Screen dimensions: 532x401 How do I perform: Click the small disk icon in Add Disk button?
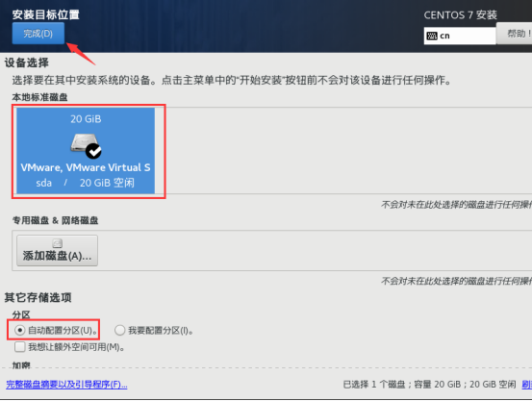tap(58, 243)
